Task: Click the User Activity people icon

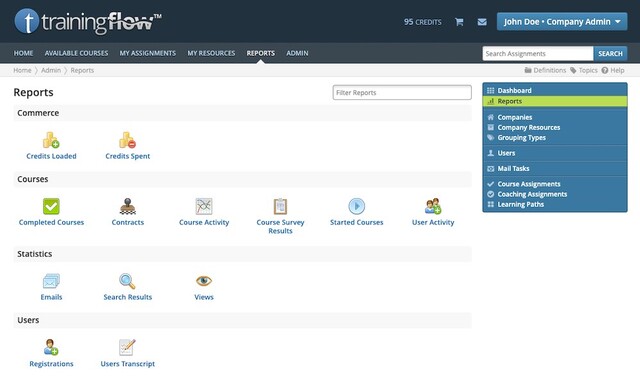Action: pos(433,206)
